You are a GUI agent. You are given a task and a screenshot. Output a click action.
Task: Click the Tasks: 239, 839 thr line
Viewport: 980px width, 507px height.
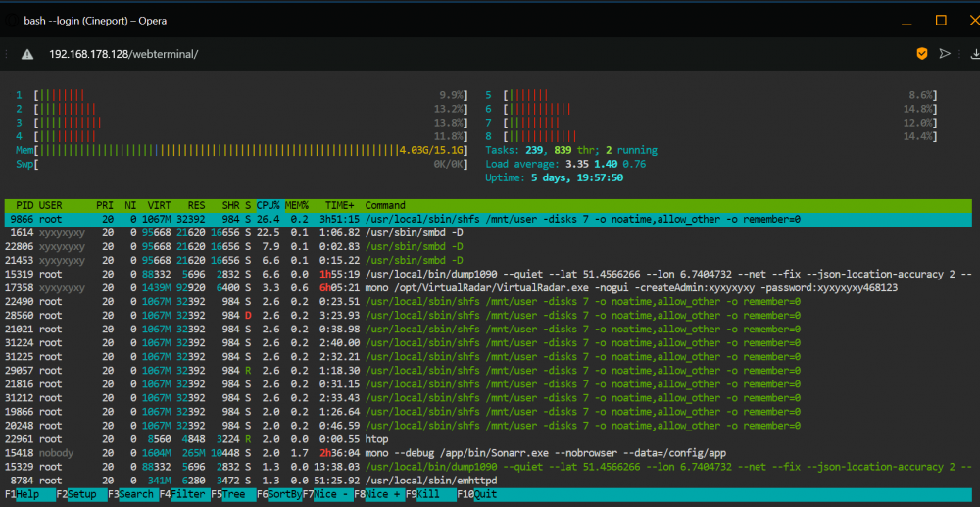pos(571,151)
